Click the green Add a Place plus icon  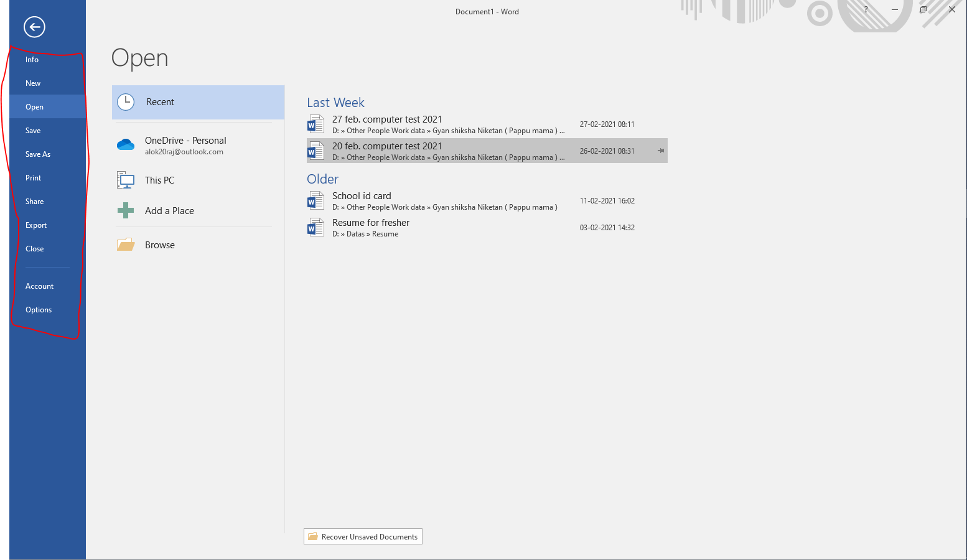coord(126,210)
